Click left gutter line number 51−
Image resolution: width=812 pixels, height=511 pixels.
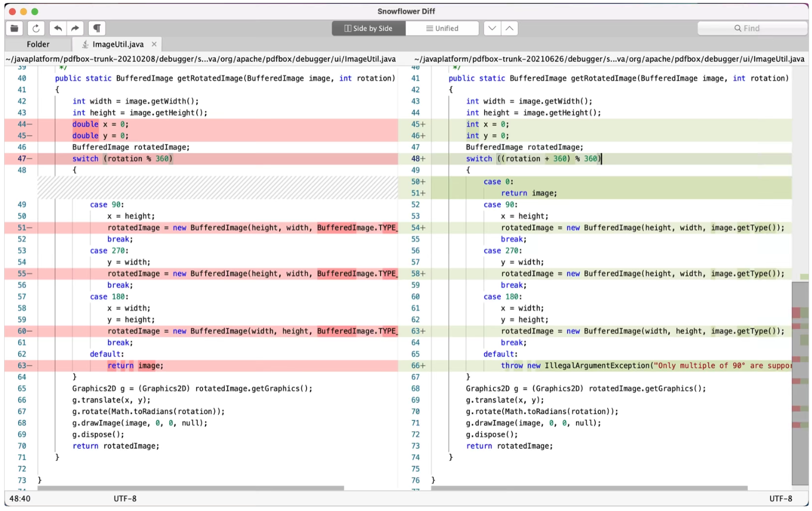[25, 228]
